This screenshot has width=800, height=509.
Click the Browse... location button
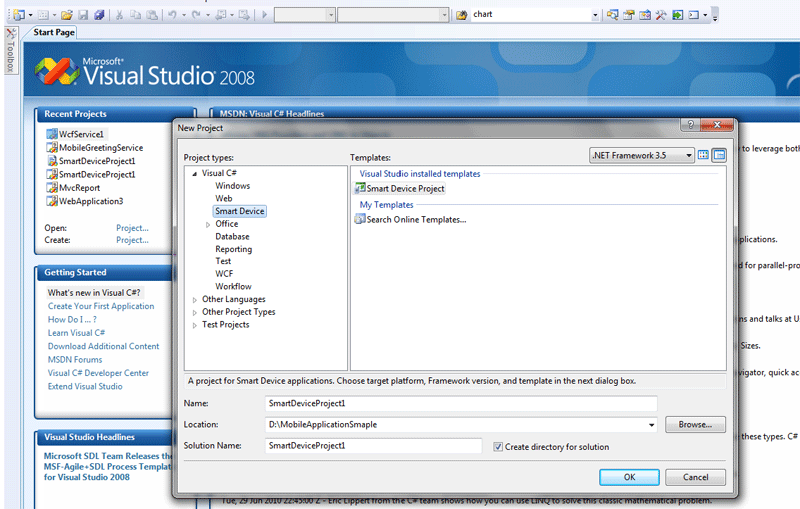pyautogui.click(x=695, y=424)
